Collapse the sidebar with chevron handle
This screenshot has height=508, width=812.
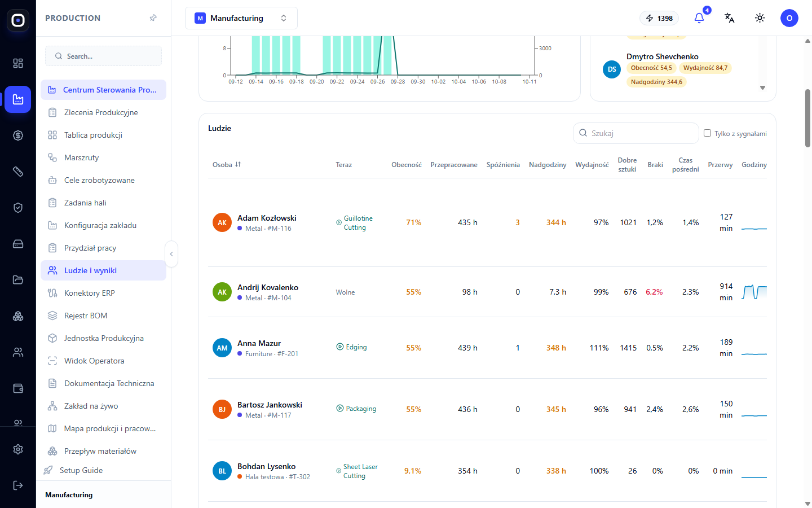coord(171,254)
